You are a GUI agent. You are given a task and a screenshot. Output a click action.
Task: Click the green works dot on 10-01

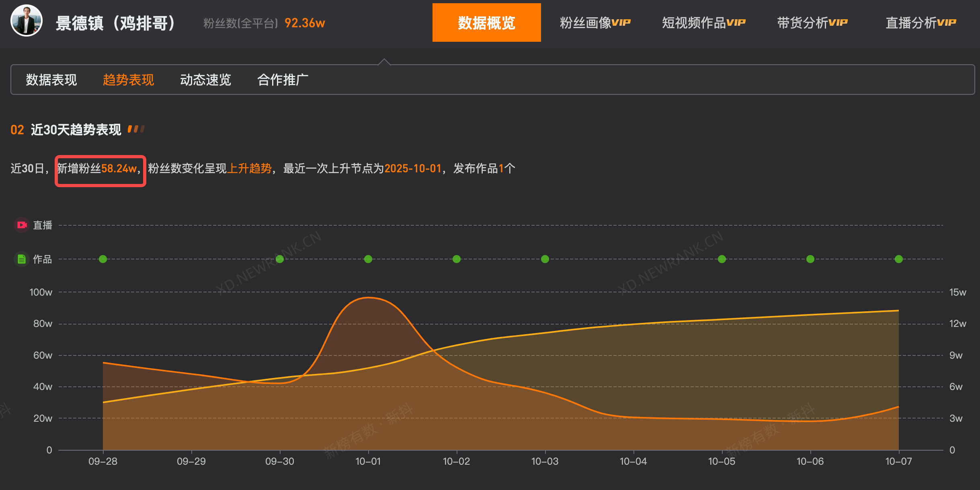coord(368,259)
